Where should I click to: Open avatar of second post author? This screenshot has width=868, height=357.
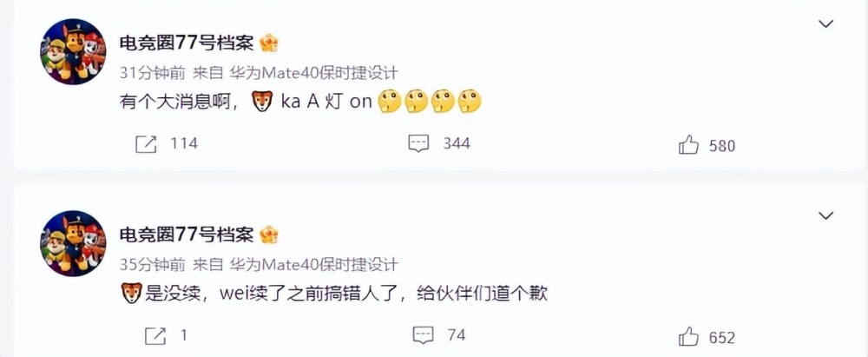(73, 243)
